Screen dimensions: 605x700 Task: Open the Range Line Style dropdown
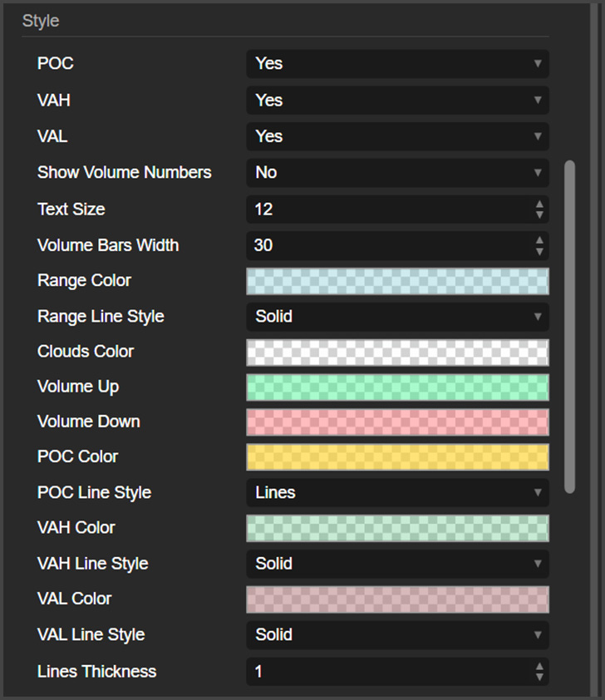pos(397,317)
